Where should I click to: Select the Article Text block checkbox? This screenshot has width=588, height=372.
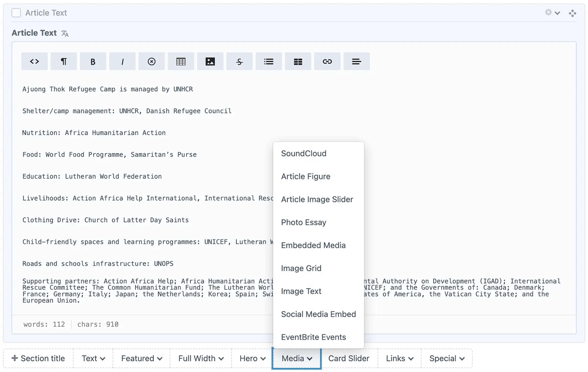pyautogui.click(x=16, y=13)
